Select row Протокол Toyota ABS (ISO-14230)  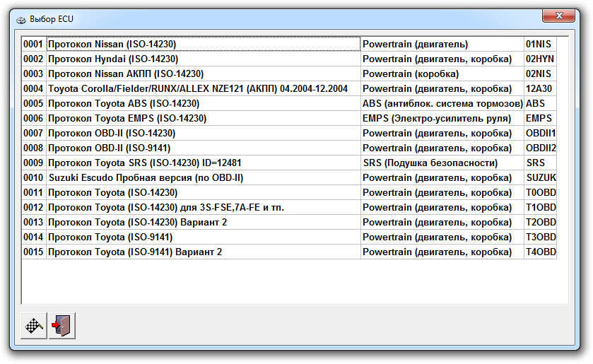pyautogui.click(x=204, y=103)
